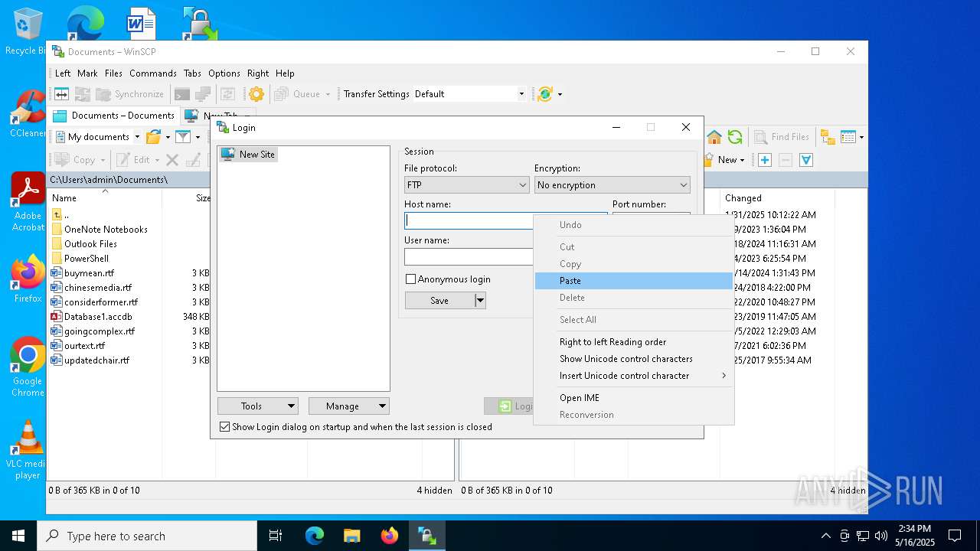
Task: Open Firefox from the taskbar
Action: 389,536
